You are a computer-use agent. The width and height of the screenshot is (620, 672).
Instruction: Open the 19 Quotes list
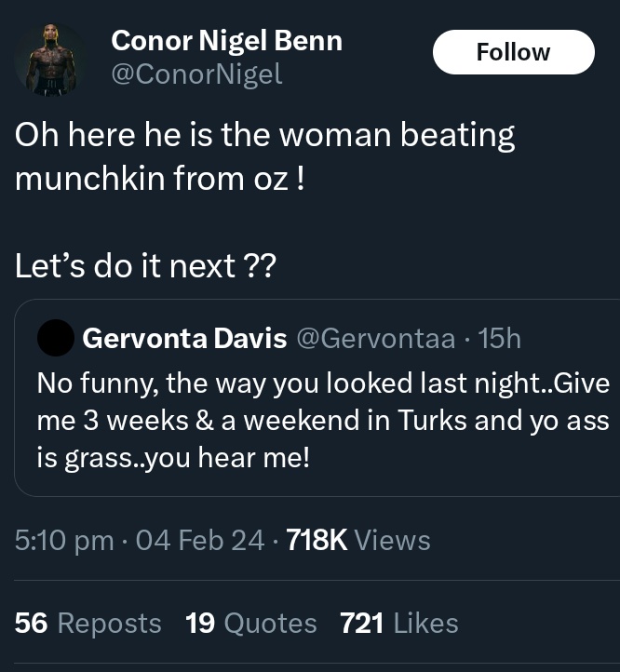250,623
